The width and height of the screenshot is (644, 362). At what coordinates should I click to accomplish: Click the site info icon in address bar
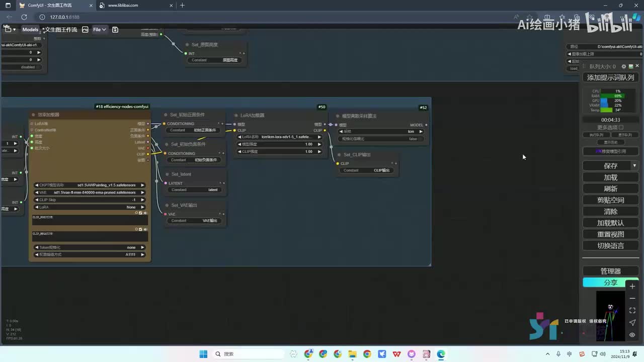[x=42, y=17]
